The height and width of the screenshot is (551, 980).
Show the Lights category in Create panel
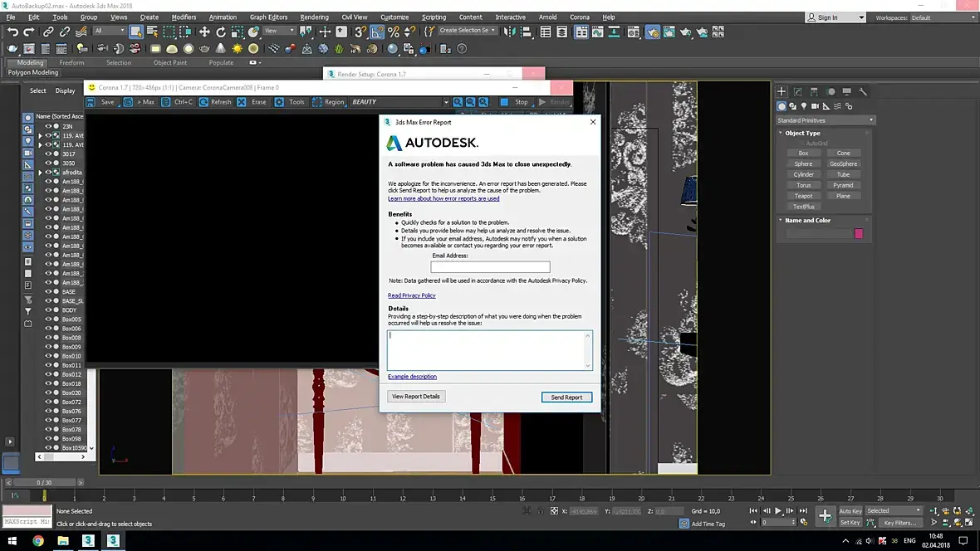tap(804, 106)
